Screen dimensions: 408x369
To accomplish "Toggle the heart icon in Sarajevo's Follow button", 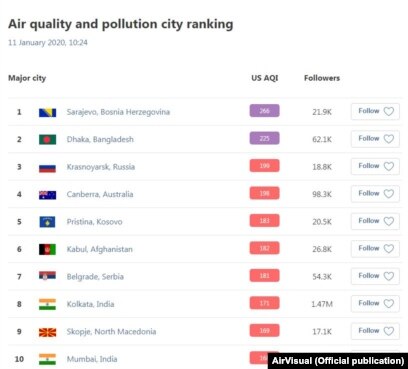I will (389, 111).
